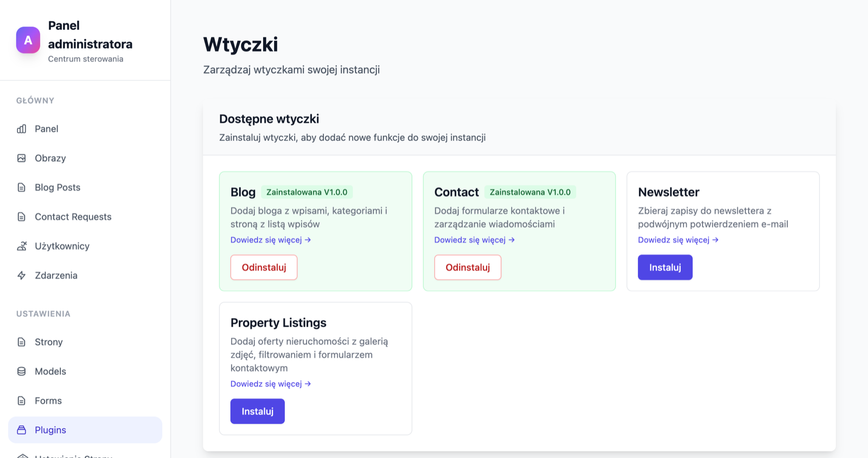Click the Contact Requests document icon
868x458 pixels.
coord(22,217)
